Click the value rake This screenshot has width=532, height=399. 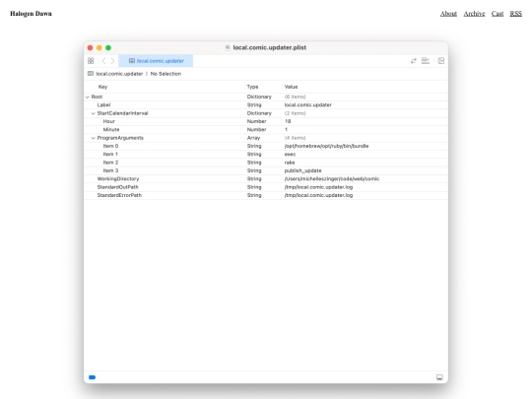[290, 163]
